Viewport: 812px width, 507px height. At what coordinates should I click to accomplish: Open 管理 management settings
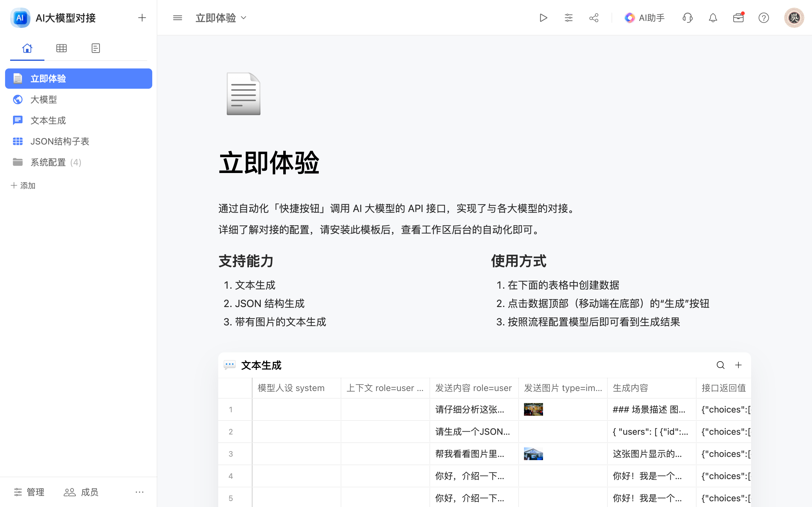[29, 491]
